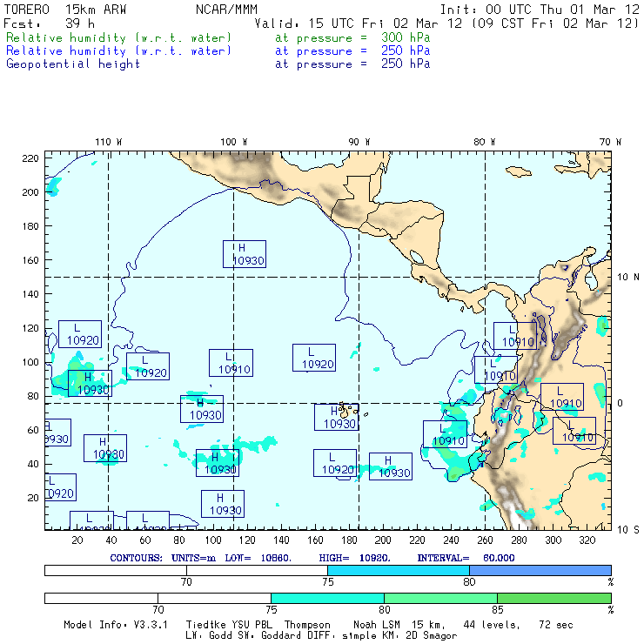644x644 pixels.
Task: Click the 'Geopotential height' legend label
Action: pyautogui.click(x=73, y=64)
